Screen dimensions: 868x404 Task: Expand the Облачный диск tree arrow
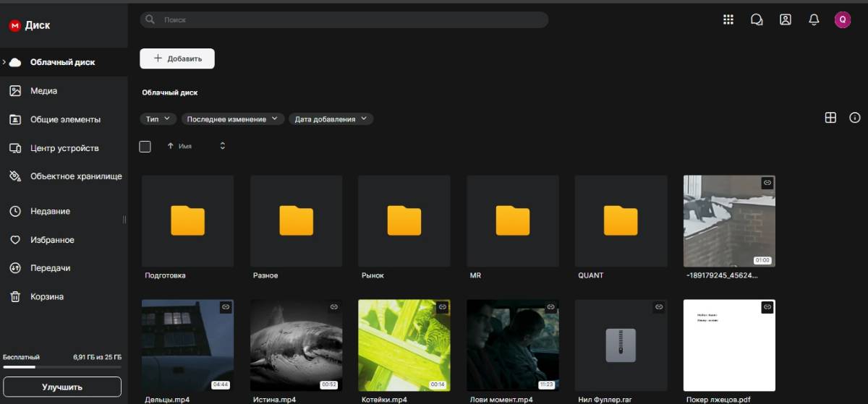[x=4, y=62]
